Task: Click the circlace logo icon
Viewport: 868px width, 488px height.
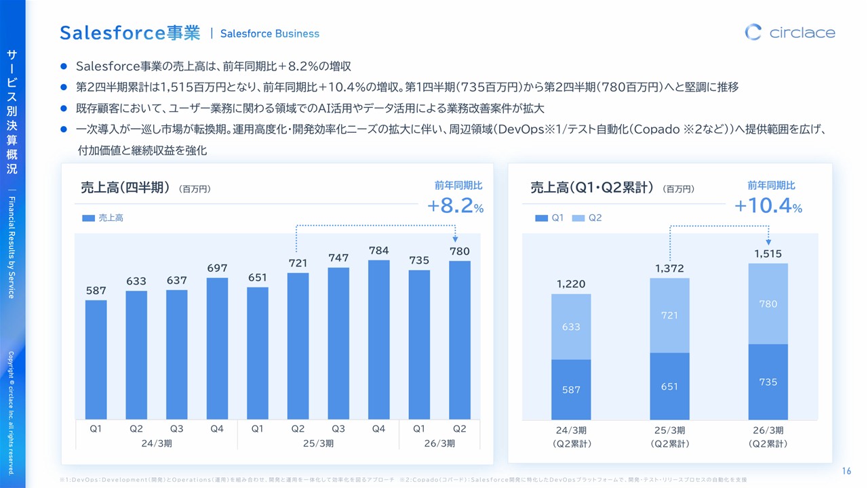Action: [753, 32]
